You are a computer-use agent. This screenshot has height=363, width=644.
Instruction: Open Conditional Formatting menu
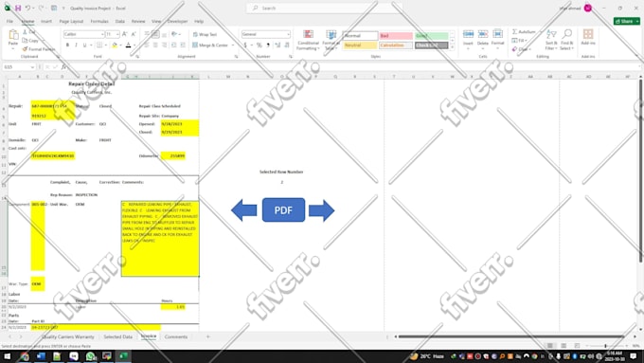(308, 41)
